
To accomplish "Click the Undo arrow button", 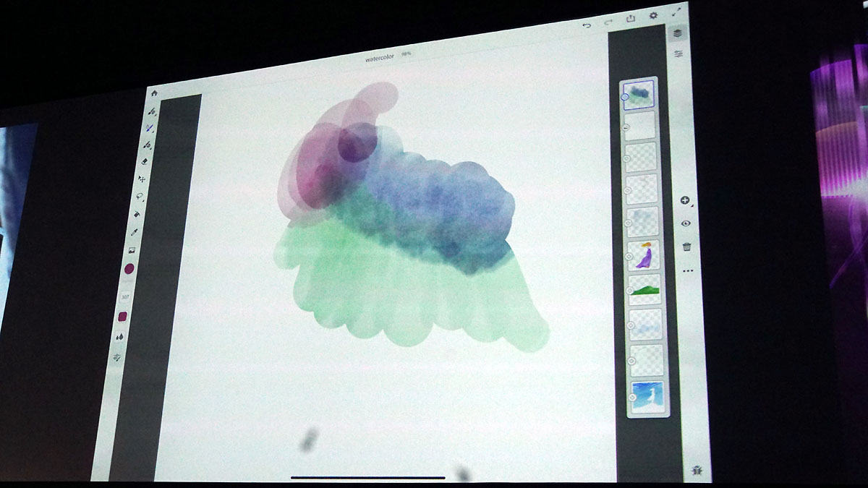I will coord(587,25).
